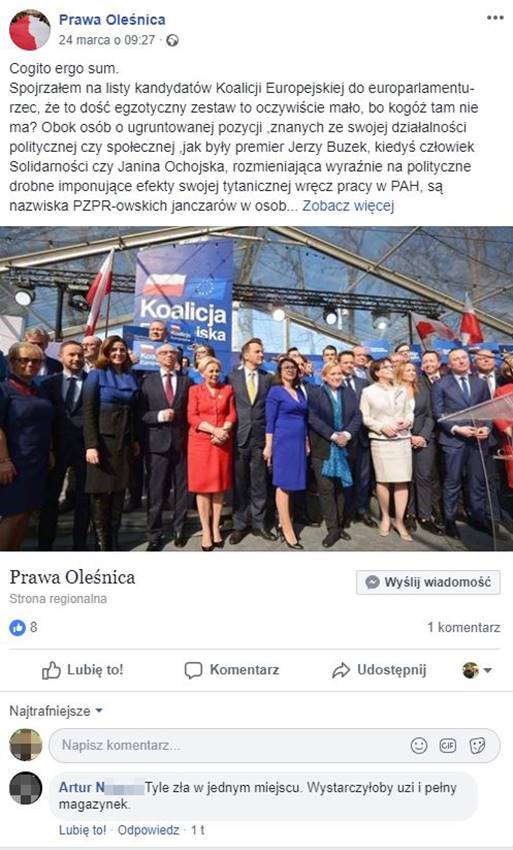Screen dimensions: 513x850
Task: Select Komentarz action on the post
Action: 232,670
